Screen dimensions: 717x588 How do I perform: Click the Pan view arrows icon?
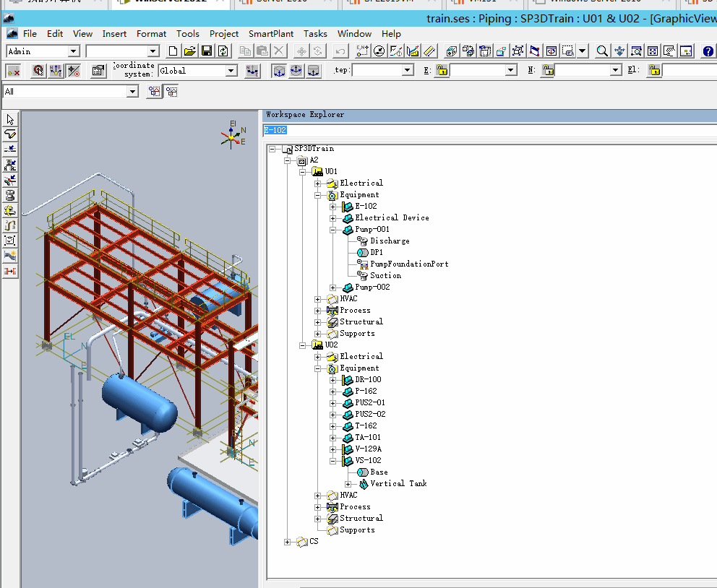coord(619,51)
